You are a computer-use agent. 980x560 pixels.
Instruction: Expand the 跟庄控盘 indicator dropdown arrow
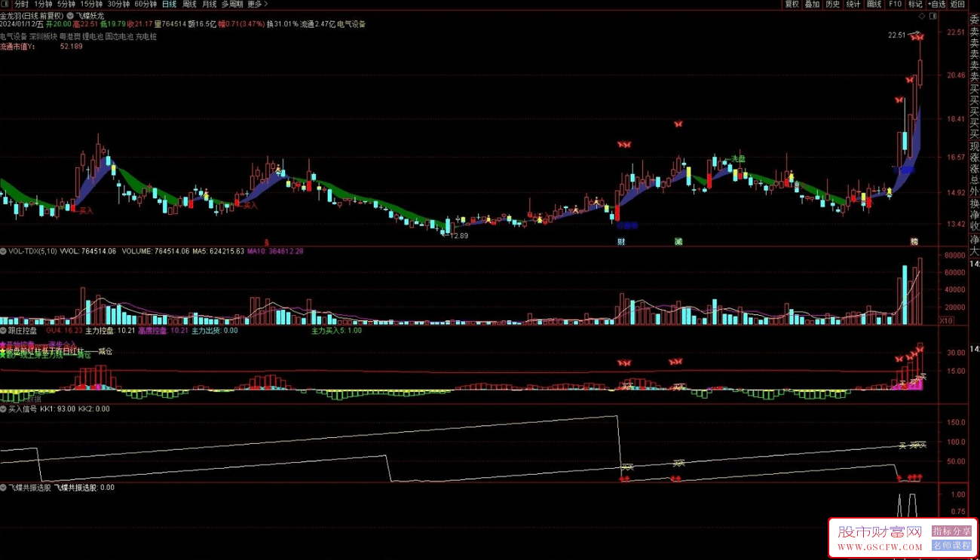(4, 330)
